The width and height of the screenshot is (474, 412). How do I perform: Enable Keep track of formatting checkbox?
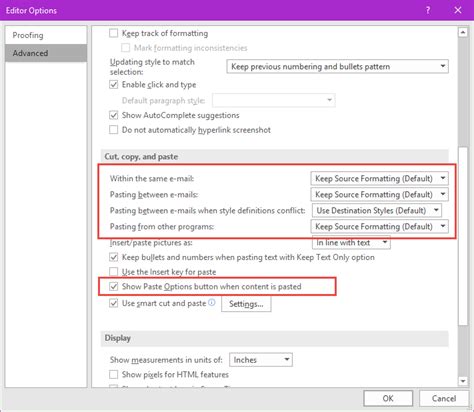point(114,33)
